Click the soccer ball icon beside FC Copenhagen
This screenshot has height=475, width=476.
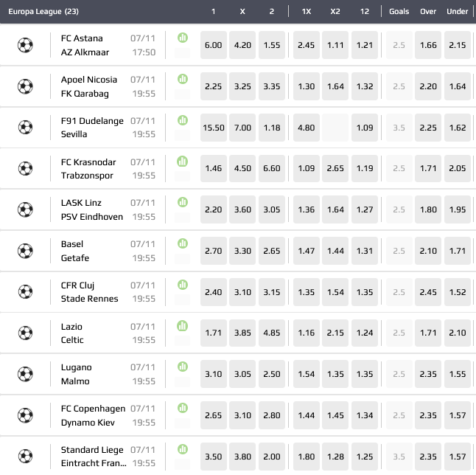point(25,415)
